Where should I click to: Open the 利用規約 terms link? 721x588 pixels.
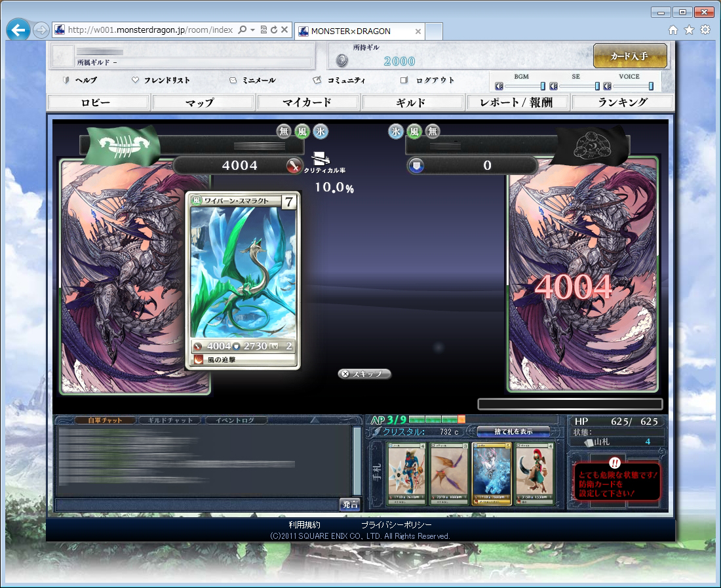pyautogui.click(x=304, y=524)
